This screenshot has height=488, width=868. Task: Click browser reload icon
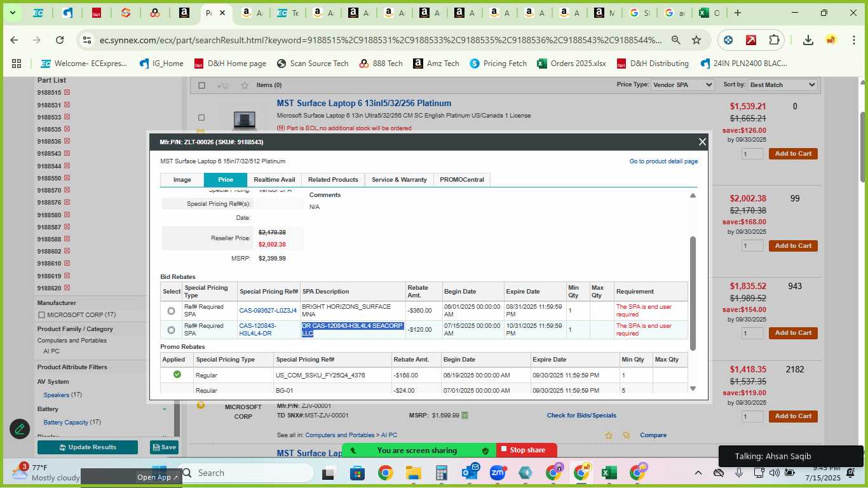click(60, 40)
